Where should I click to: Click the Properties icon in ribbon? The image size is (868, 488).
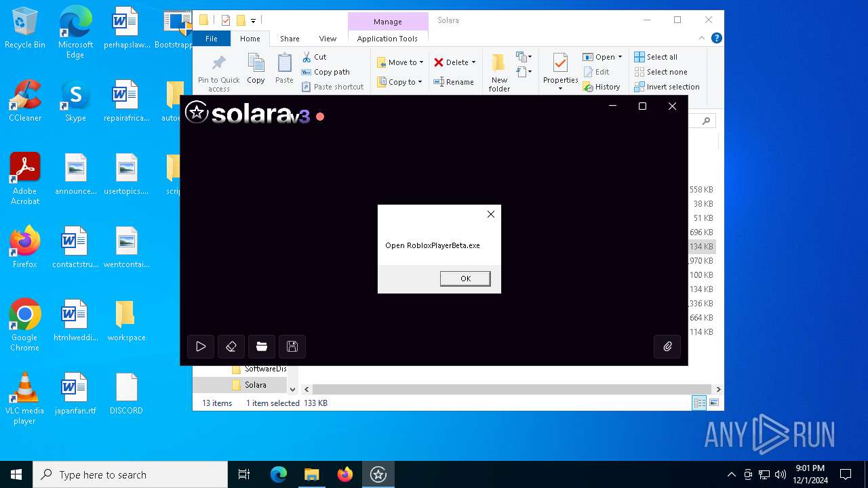(x=560, y=64)
